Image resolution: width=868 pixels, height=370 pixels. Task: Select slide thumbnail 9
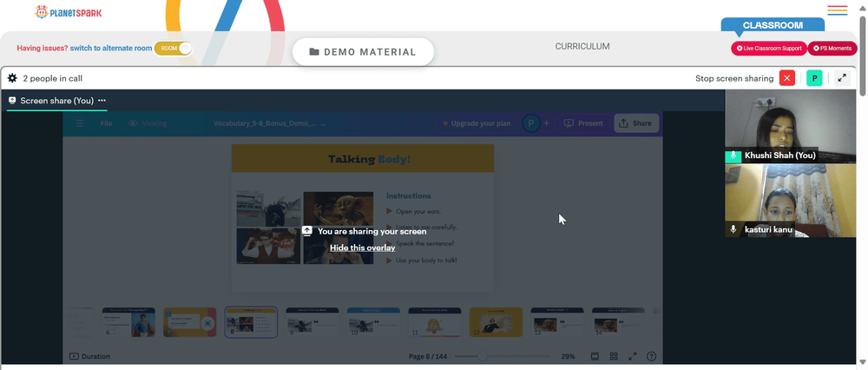point(312,322)
